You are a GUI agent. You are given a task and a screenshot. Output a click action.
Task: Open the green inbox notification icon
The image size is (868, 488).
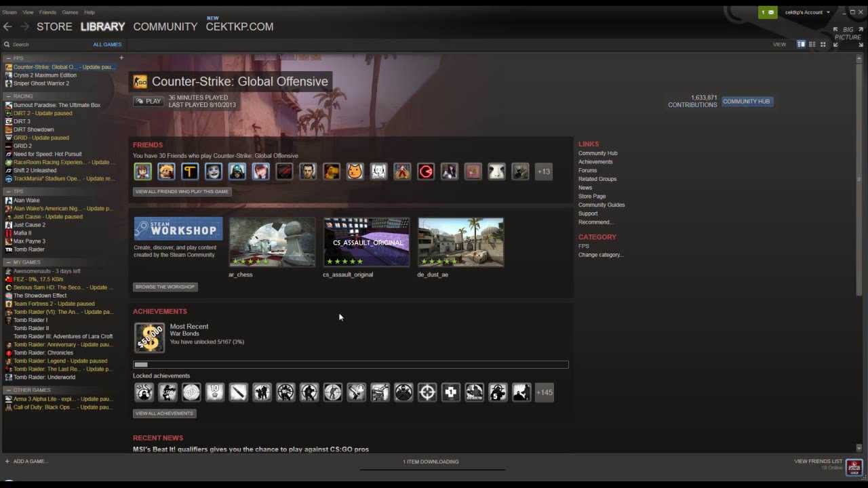[x=768, y=12]
